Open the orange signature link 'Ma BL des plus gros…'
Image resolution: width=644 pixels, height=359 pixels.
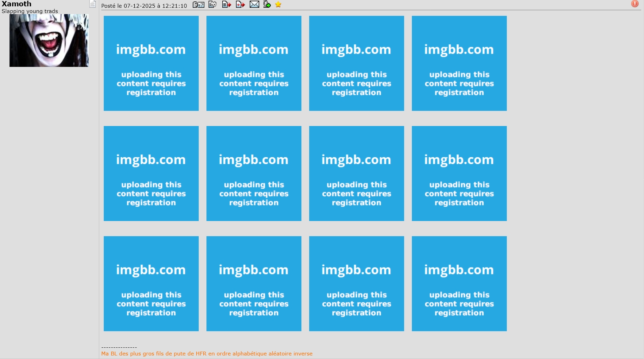click(207, 353)
